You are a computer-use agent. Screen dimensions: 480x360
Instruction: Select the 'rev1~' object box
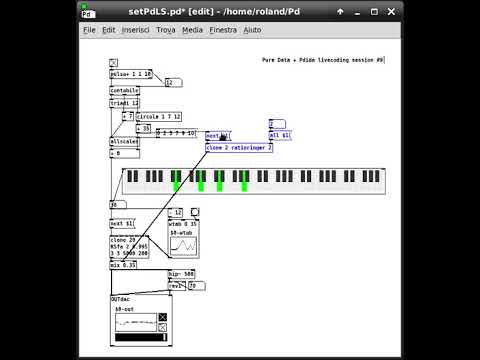[x=177, y=286]
